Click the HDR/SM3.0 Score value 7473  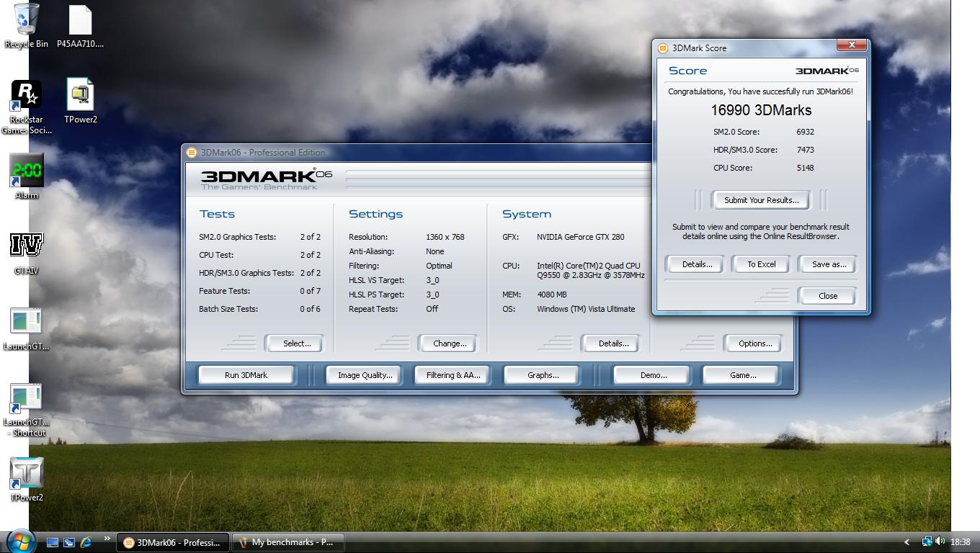(x=805, y=150)
